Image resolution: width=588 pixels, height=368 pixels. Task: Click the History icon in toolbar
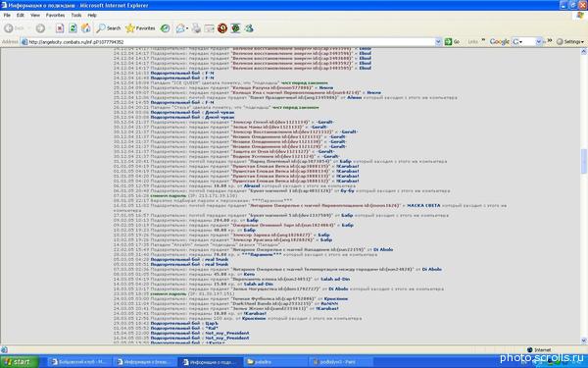click(165, 28)
